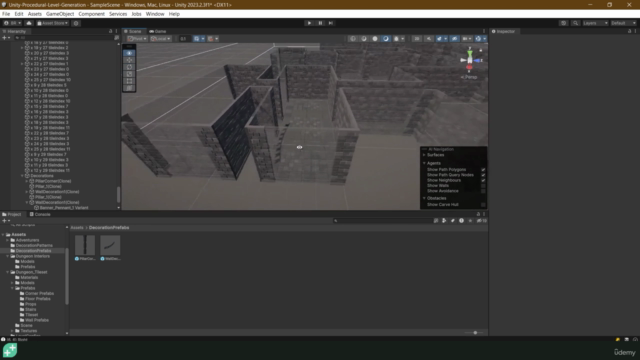Toggle Show Path Query Nodes checkbox
The image size is (640, 360).
point(483,175)
